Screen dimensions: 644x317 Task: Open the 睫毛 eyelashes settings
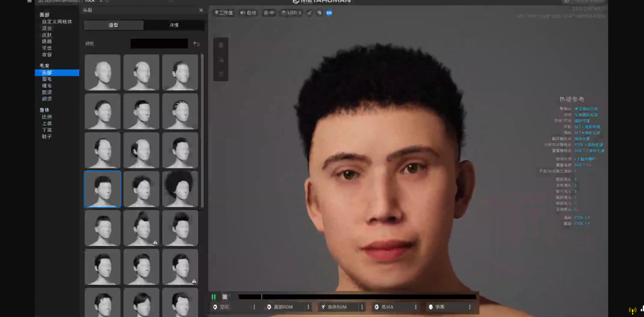47,85
